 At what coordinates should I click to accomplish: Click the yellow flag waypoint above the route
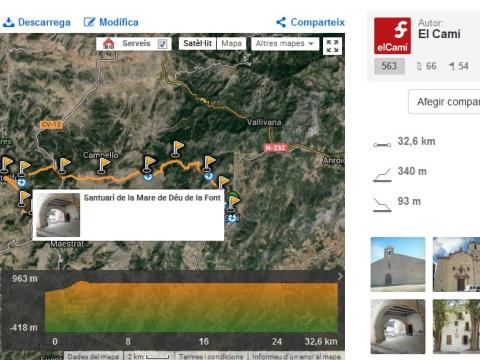(177, 149)
